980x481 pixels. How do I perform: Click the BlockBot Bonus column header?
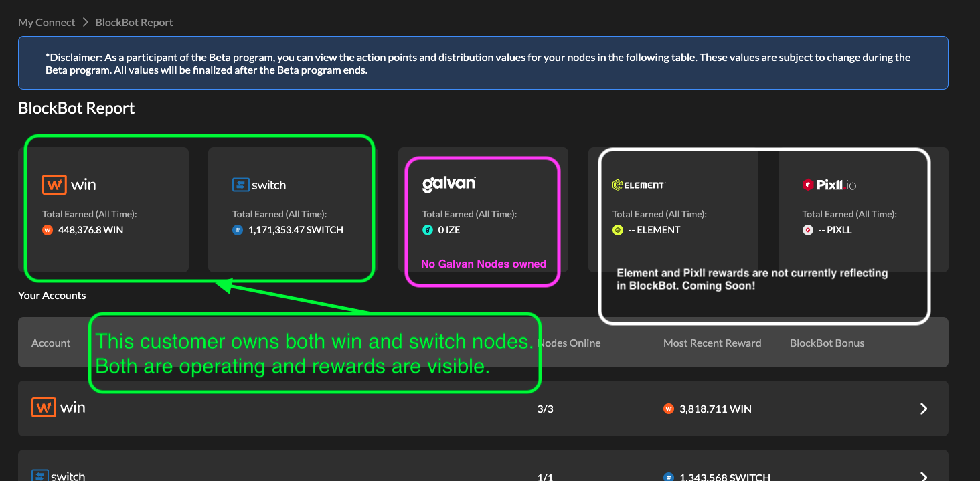(827, 343)
